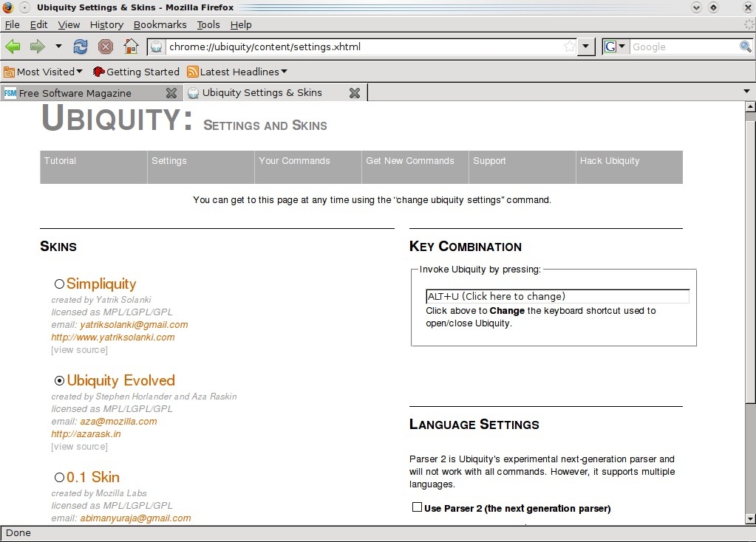Click the red Stop loading icon
This screenshot has width=756, height=542.
106,47
